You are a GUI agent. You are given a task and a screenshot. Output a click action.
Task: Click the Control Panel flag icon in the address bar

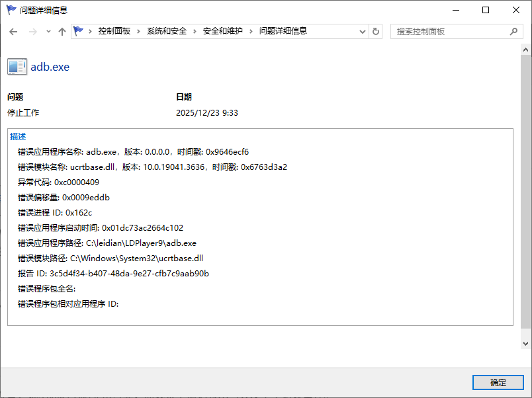[78, 30]
